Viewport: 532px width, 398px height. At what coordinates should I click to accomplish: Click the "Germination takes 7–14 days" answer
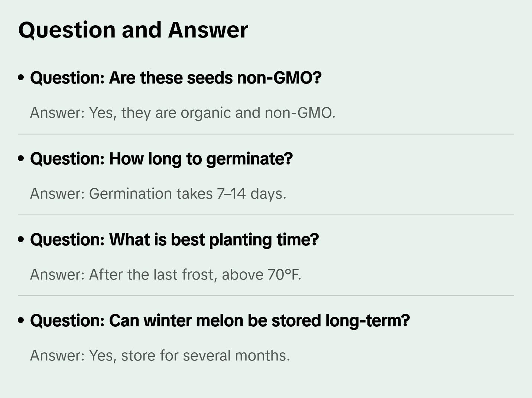[158, 194]
